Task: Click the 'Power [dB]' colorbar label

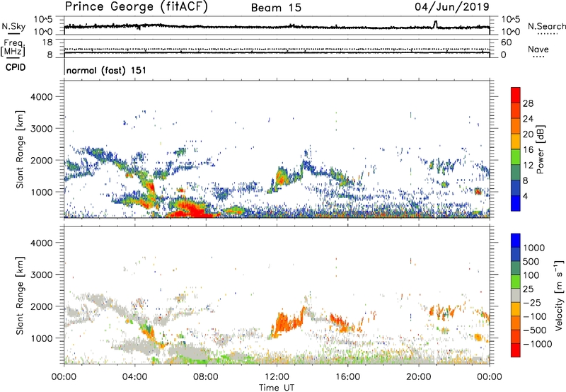Action: (541, 149)
